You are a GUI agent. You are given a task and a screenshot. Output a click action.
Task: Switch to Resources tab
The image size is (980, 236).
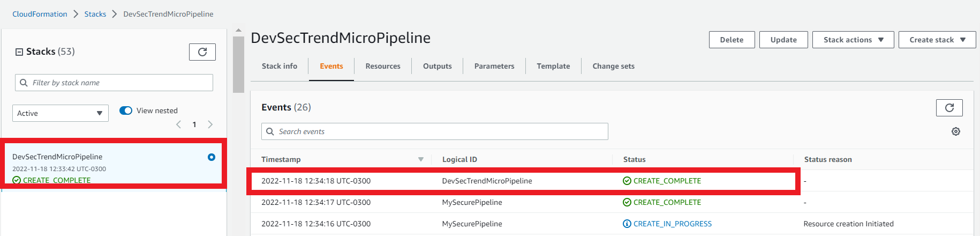pos(383,66)
